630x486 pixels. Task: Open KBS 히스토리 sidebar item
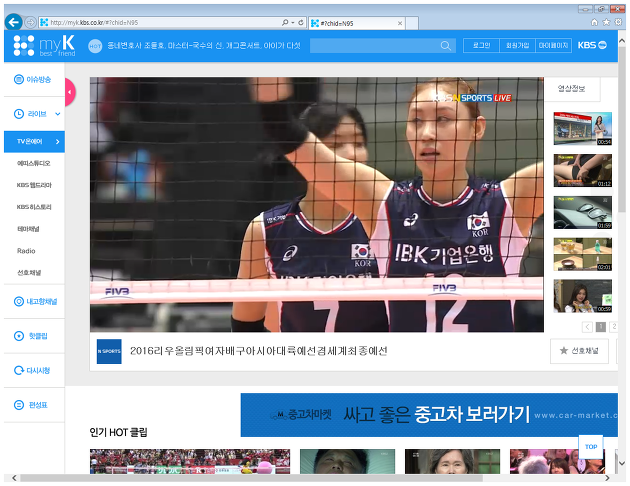click(x=34, y=207)
